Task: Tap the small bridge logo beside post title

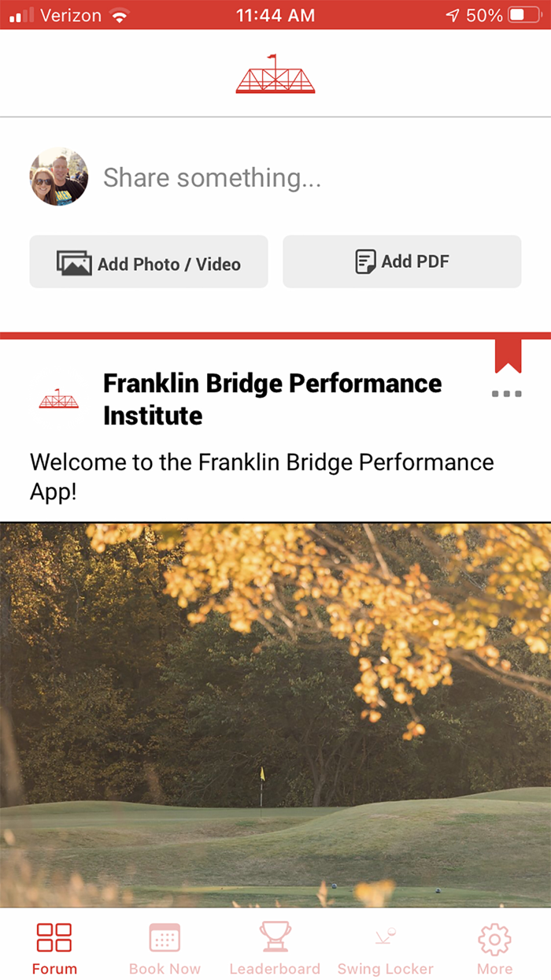Action: (57, 399)
